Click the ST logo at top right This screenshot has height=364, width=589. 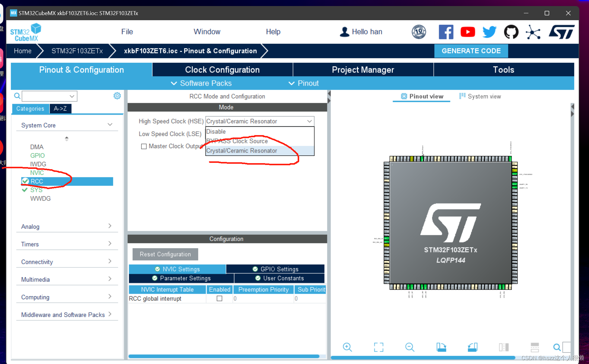[x=562, y=32]
